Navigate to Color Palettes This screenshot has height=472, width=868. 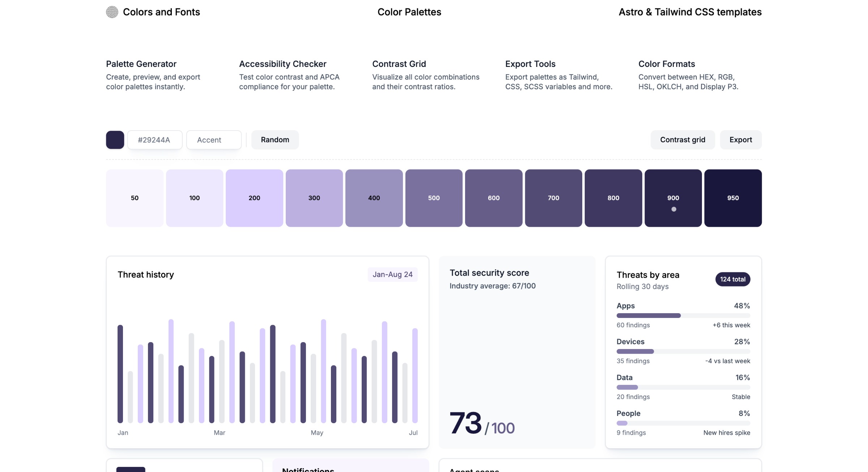click(x=409, y=12)
